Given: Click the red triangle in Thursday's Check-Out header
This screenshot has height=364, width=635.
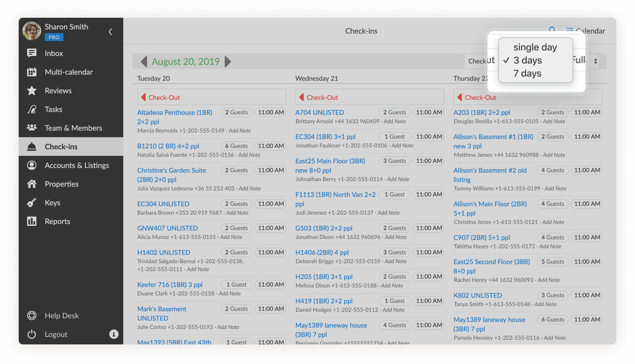Looking at the screenshot, I should [460, 97].
